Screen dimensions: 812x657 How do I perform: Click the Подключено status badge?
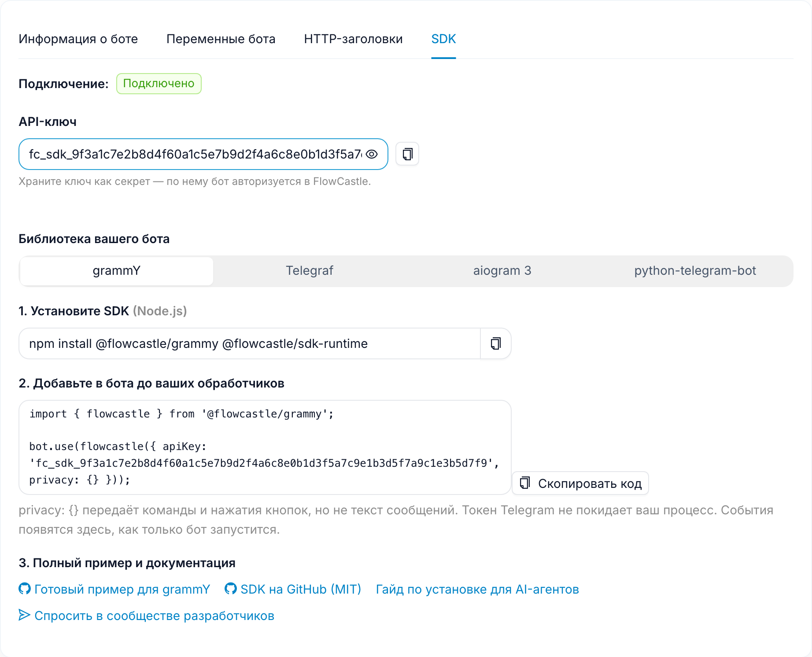click(159, 84)
